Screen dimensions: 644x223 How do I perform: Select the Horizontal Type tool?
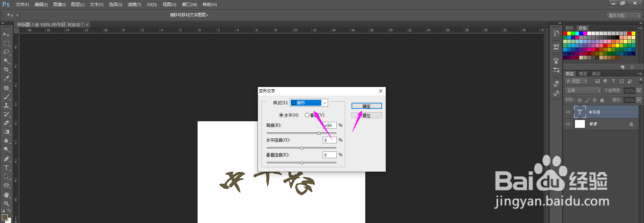click(6, 168)
